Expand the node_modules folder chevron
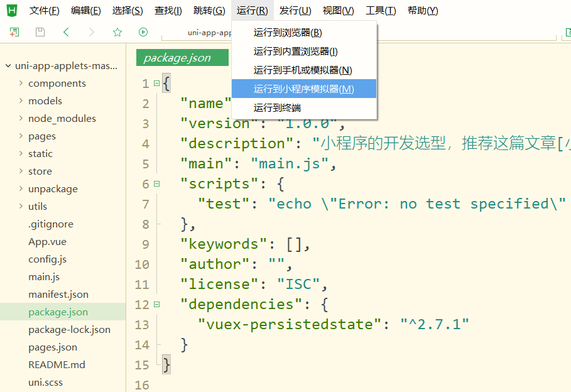This screenshot has height=392, width=571. 21,118
